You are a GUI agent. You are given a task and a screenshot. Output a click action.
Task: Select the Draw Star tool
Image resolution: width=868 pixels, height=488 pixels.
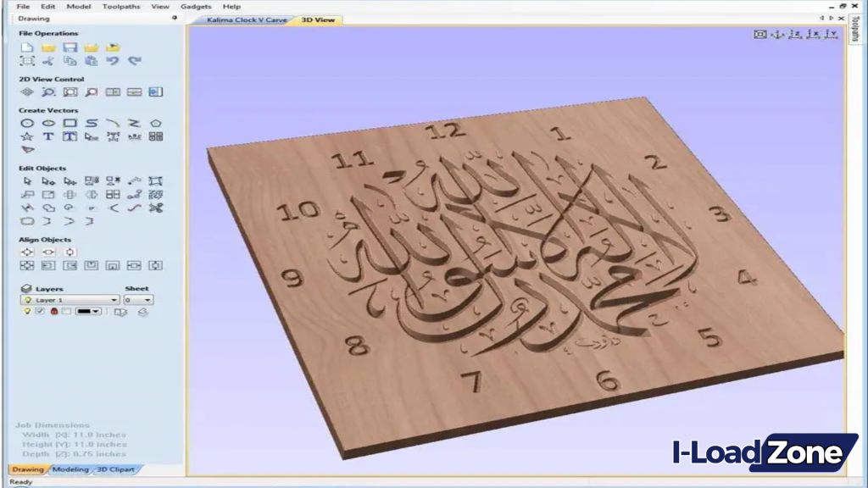27,136
